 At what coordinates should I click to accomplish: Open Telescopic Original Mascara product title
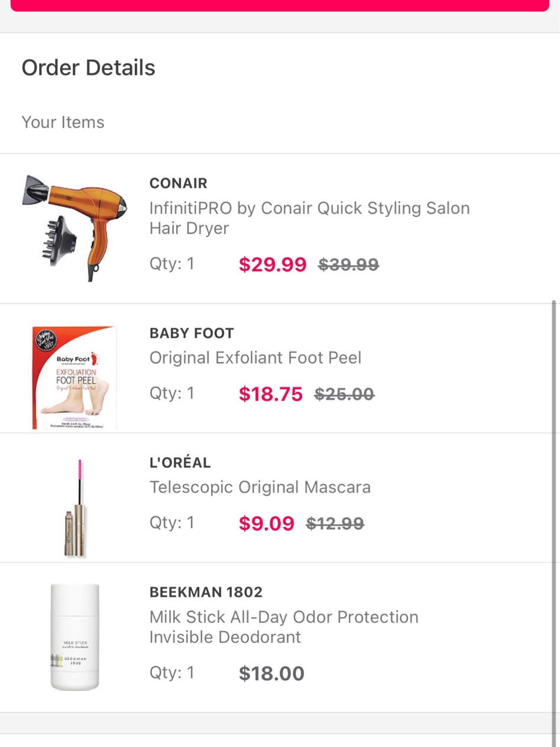pyautogui.click(x=260, y=487)
